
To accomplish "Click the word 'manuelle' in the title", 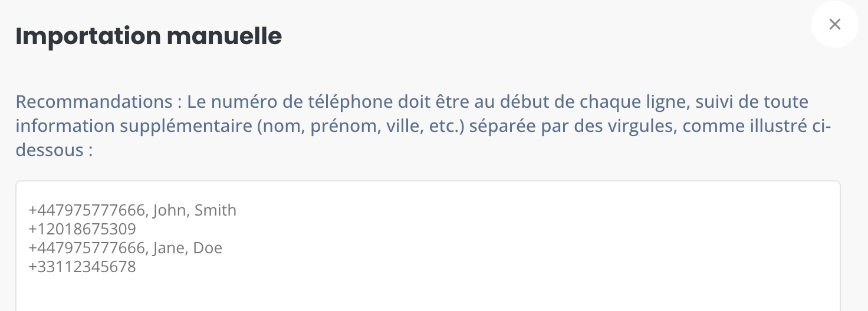I will 225,36.
